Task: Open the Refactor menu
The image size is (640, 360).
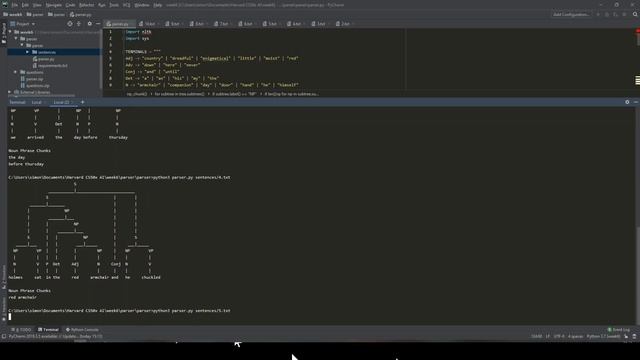Action: click(87, 5)
